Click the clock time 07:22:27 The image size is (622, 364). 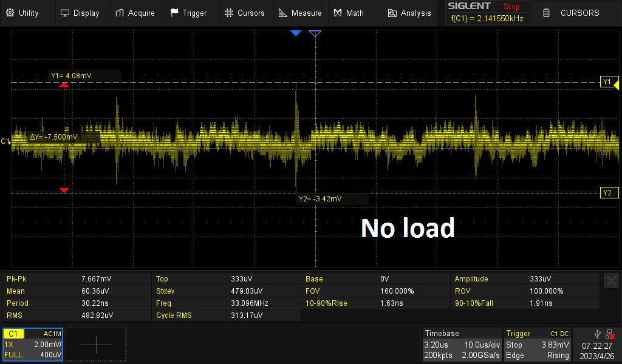[x=597, y=346]
